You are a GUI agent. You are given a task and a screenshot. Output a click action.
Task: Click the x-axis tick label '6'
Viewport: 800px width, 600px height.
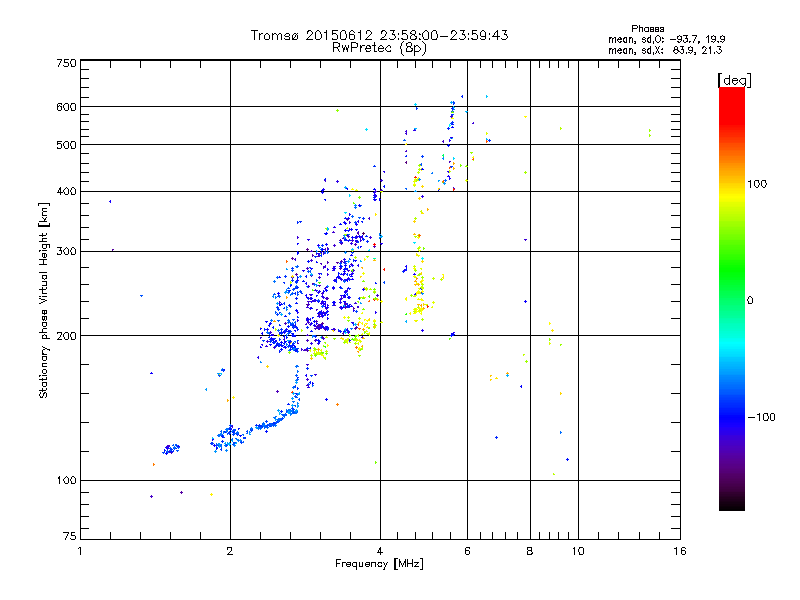[467, 551]
